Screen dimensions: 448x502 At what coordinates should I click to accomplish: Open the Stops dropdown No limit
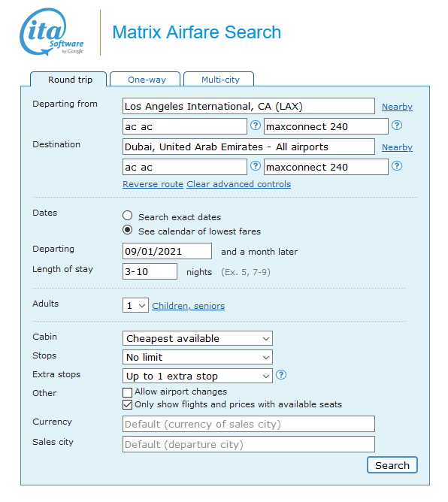(198, 357)
